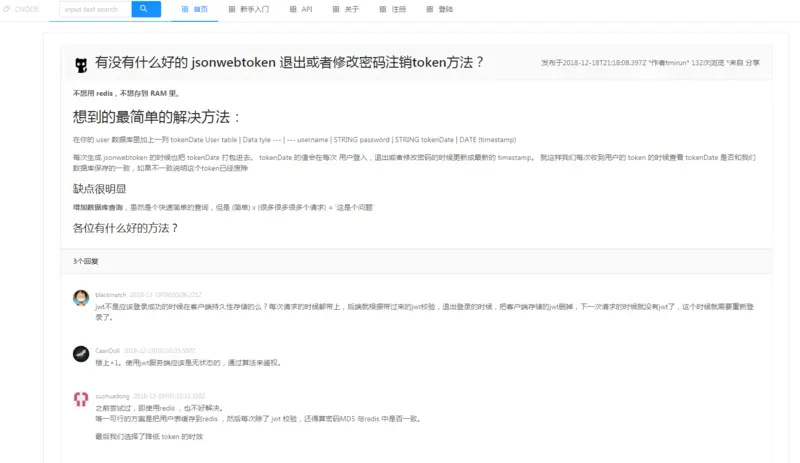
Task: Click the grid icon beside 新手入门
Action: (232, 9)
